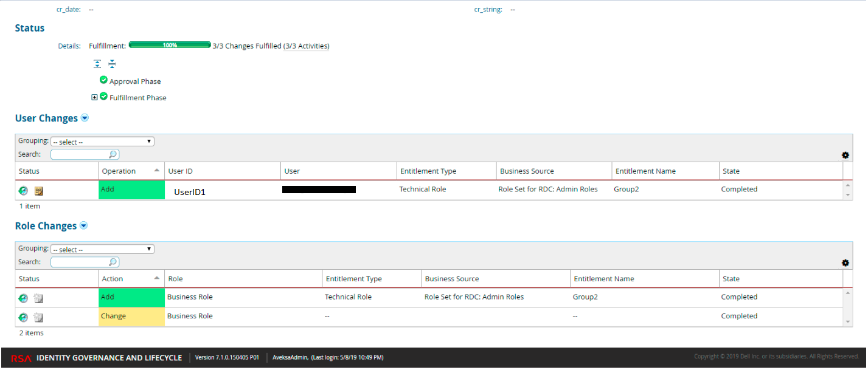The width and height of the screenshot is (868, 370).
Task: Click the green checkmark beside Approval Phase
Action: coord(103,80)
